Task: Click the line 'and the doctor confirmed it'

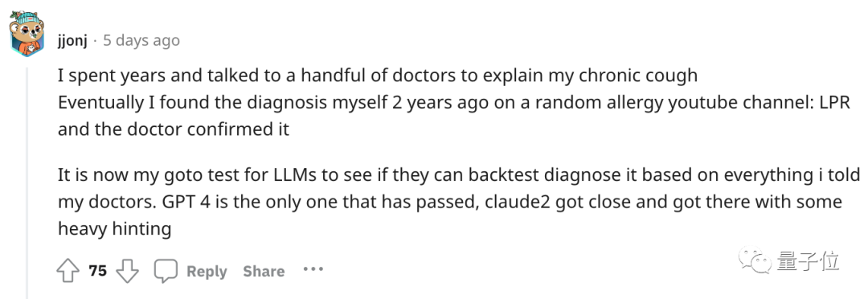Action: 174,129
